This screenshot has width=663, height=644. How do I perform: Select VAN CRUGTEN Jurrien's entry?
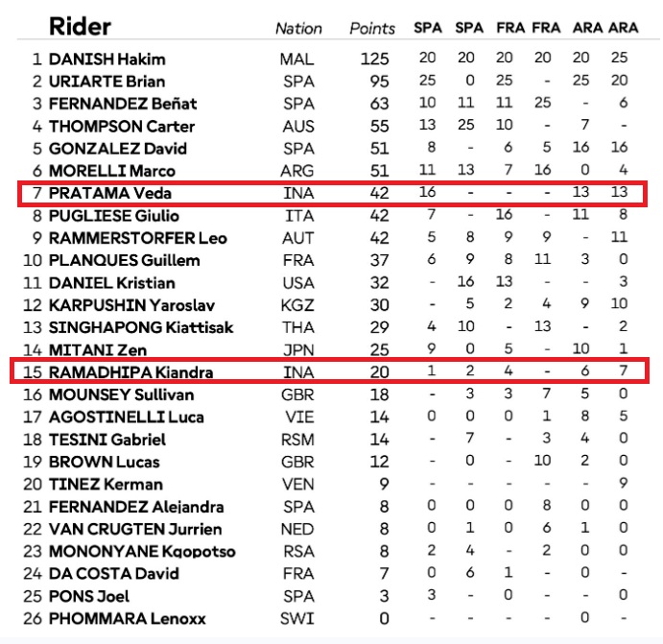(135, 530)
